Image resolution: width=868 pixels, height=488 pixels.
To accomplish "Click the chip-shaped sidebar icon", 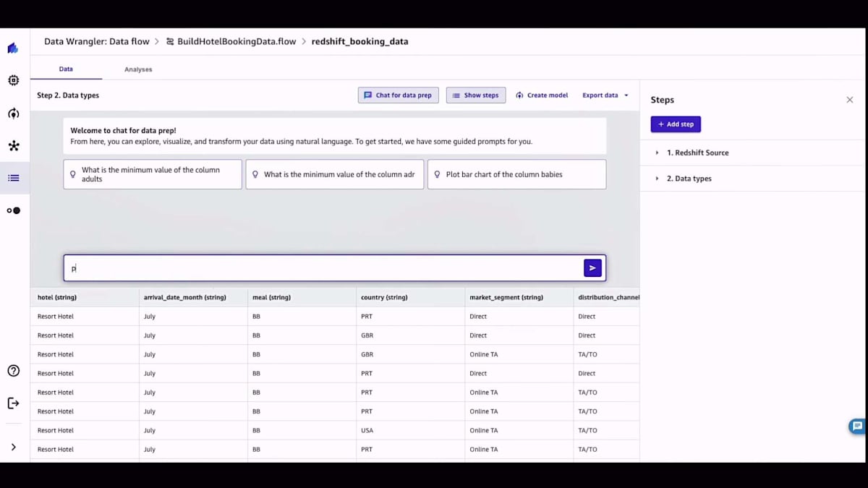I will [13, 80].
